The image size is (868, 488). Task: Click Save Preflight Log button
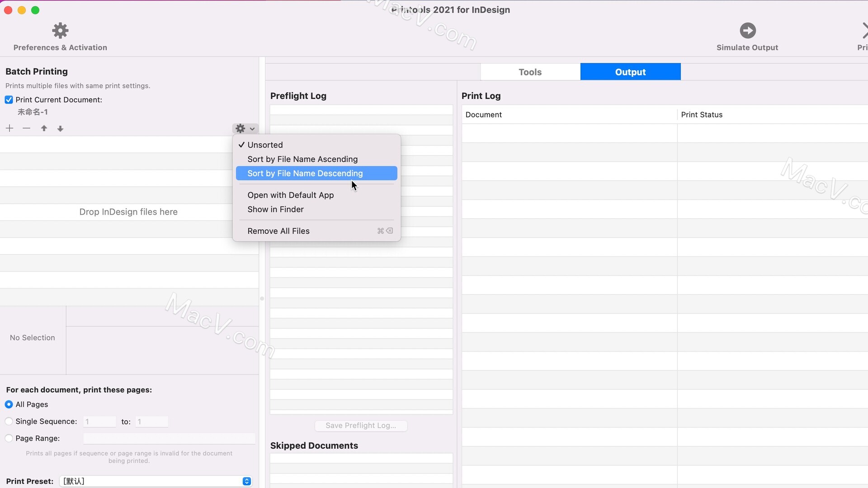coord(361,426)
